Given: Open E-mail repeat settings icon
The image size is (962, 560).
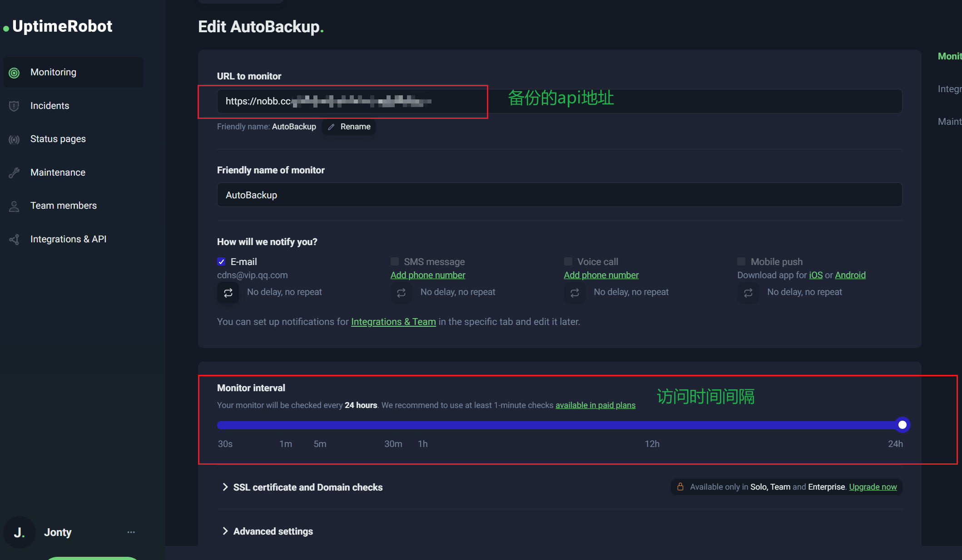Looking at the screenshot, I should [228, 293].
